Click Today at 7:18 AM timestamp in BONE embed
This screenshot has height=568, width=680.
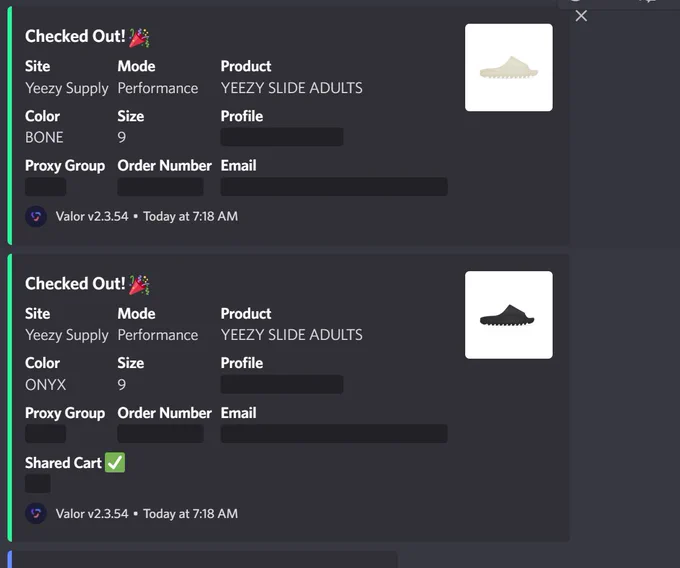190,216
